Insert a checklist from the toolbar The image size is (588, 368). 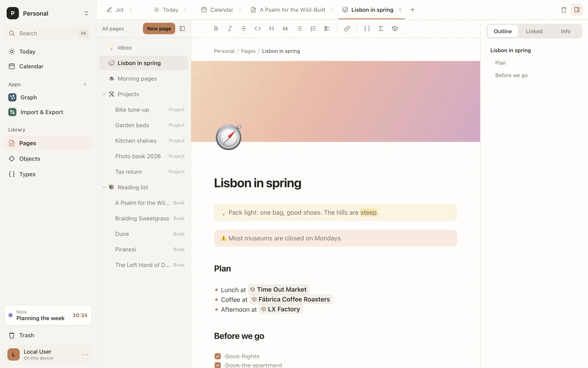pyautogui.click(x=327, y=29)
